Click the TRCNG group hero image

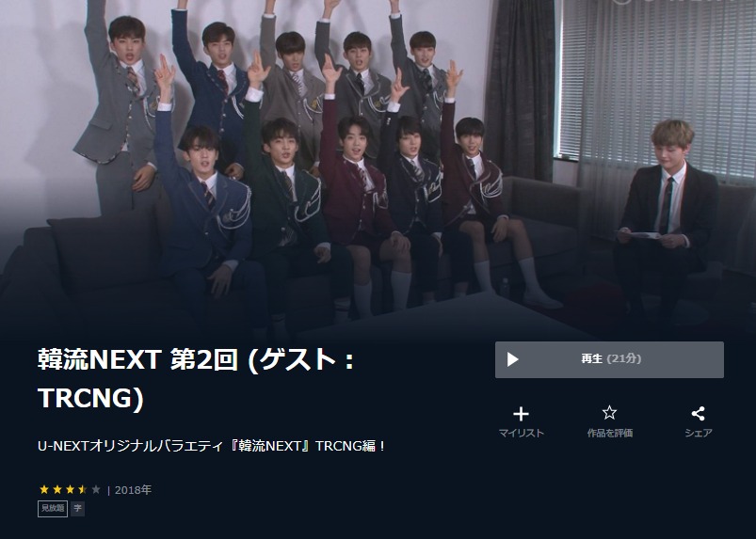378,166
